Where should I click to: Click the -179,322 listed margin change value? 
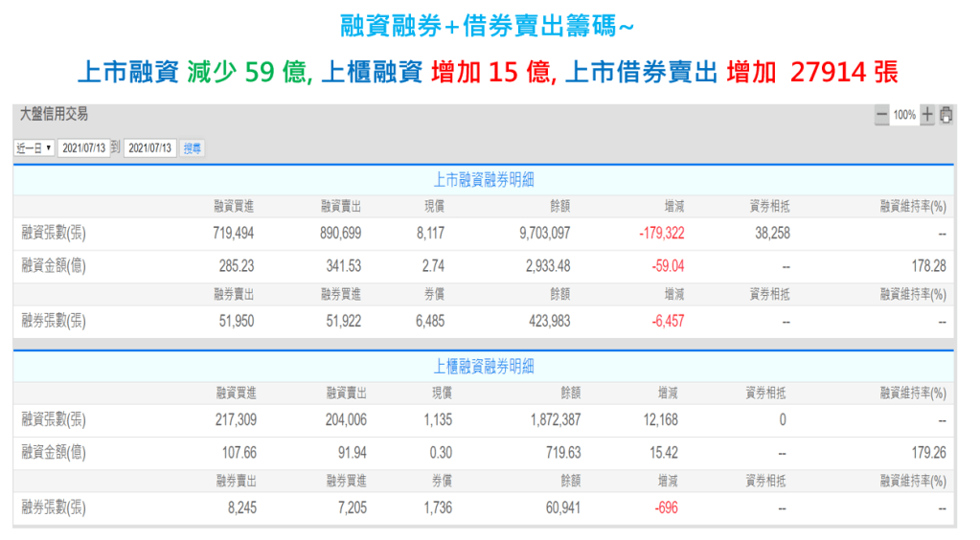coord(661,233)
